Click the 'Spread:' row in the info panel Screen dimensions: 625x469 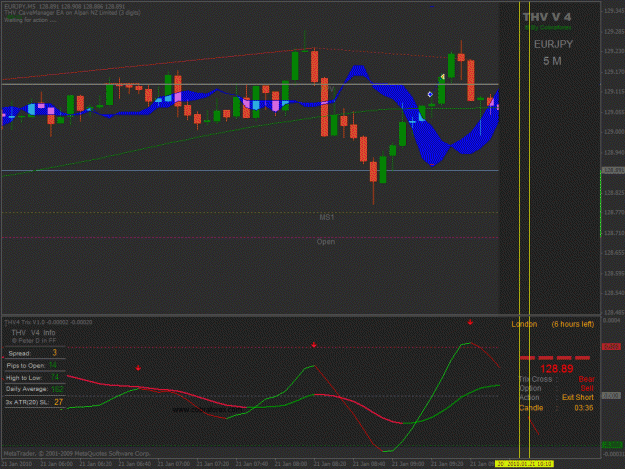tap(34, 353)
